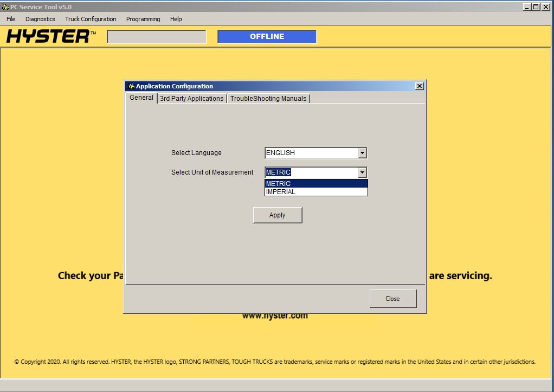The height and width of the screenshot is (392, 554).
Task: Switch to the General tab
Action: (141, 98)
